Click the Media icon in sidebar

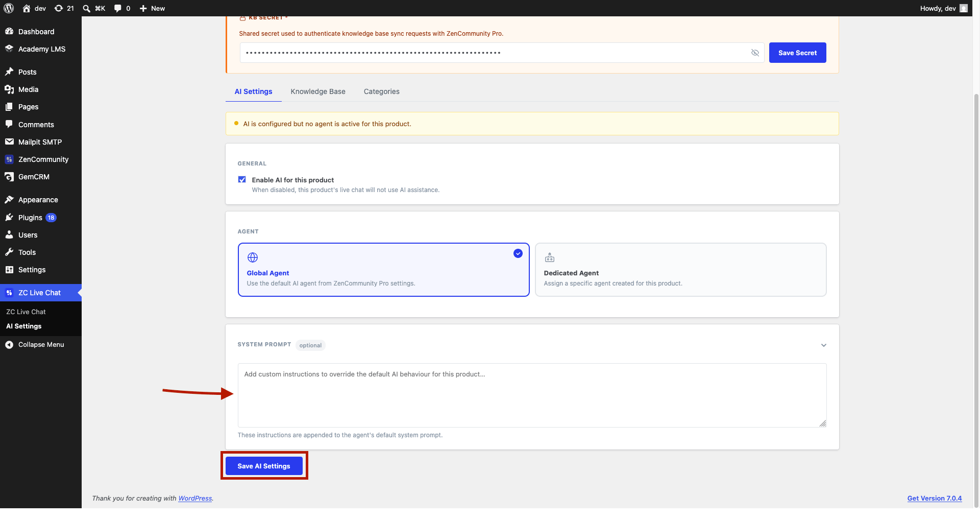click(9, 89)
